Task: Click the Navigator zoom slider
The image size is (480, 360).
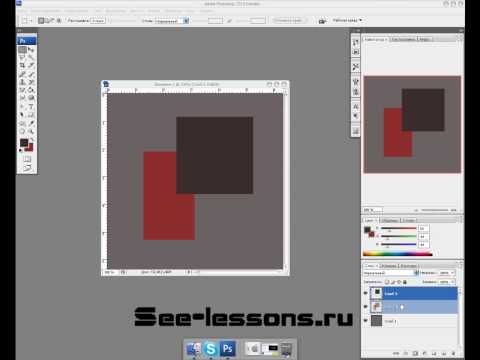Action: tap(435, 210)
